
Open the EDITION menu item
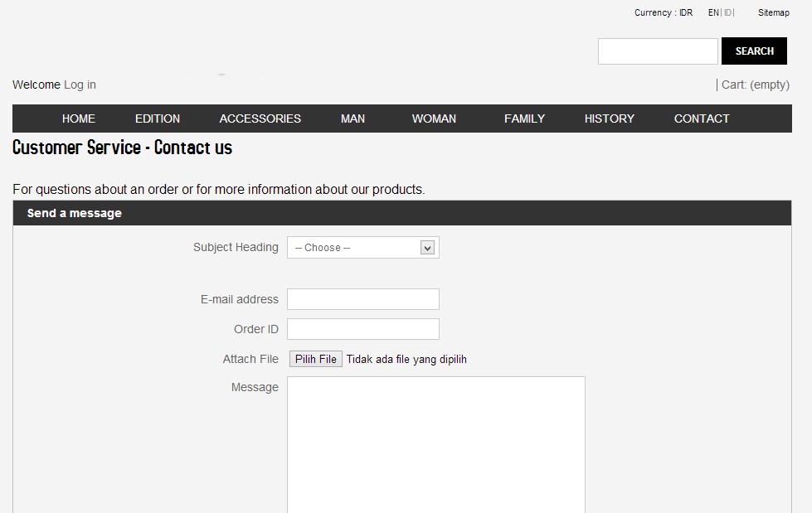[x=158, y=119]
